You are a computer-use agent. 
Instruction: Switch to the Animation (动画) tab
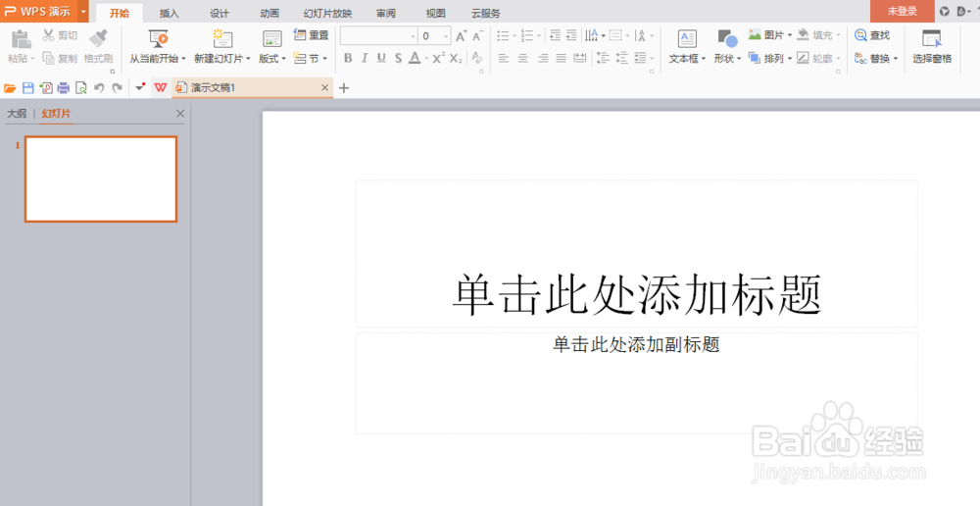click(x=269, y=13)
